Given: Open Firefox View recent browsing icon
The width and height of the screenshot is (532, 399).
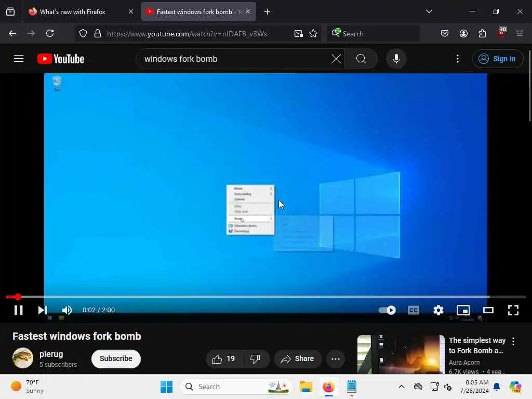Looking at the screenshot, I should coord(10,12).
